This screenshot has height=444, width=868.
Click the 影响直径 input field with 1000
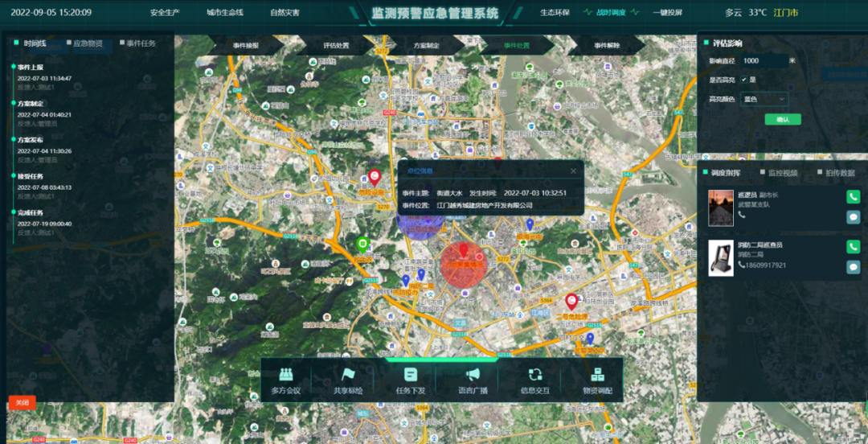pos(762,60)
